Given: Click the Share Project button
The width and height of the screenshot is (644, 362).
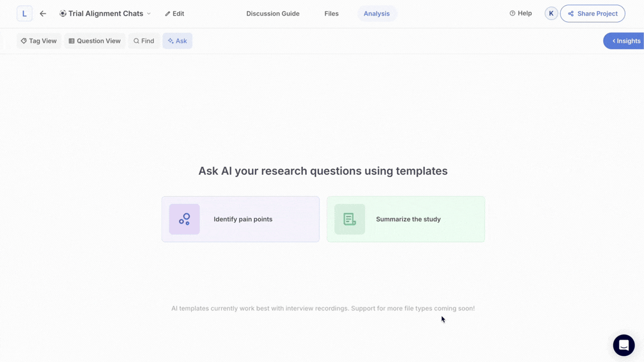Looking at the screenshot, I should click(x=593, y=13).
